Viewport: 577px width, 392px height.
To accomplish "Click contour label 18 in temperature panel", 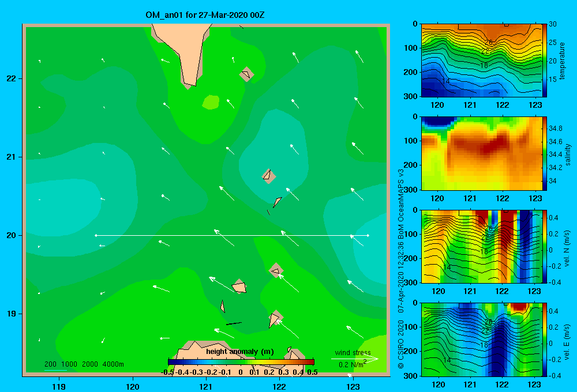I will coord(484,66).
